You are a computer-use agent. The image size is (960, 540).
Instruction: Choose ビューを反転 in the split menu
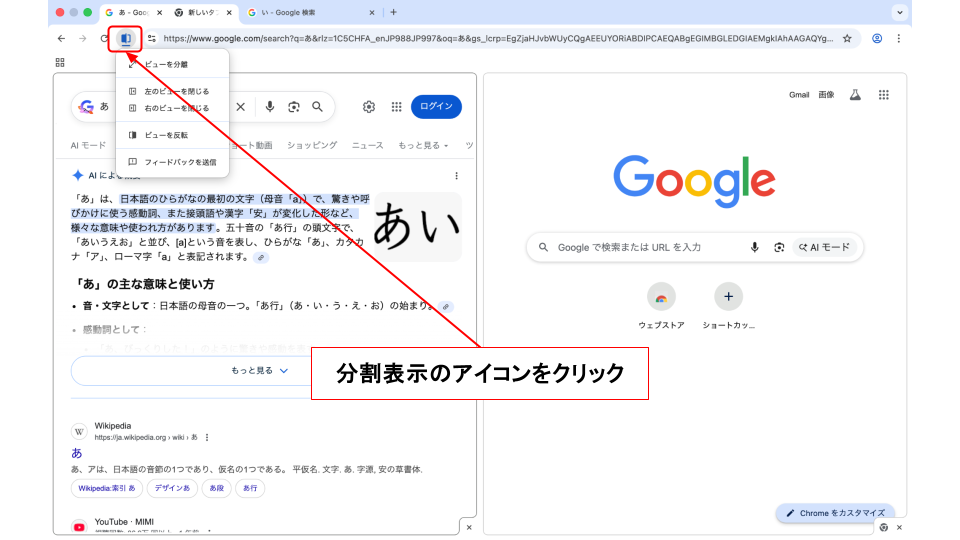click(x=165, y=135)
